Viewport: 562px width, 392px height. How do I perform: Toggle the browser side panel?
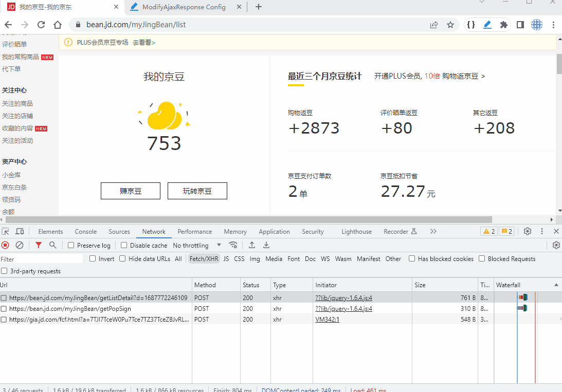(x=520, y=25)
